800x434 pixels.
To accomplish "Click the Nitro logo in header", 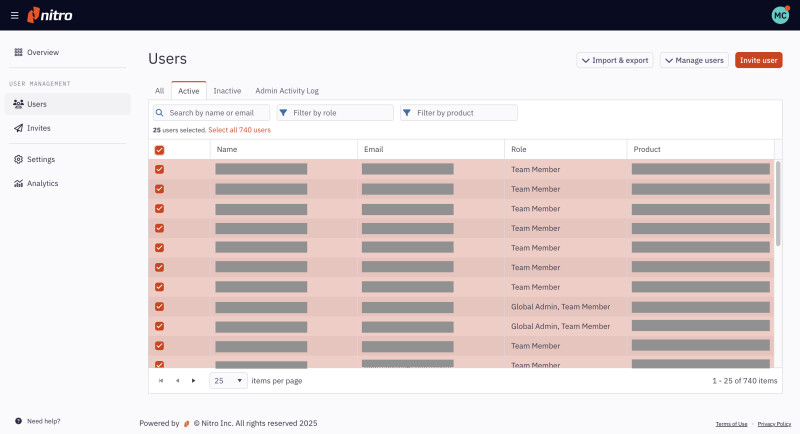I will (50, 15).
